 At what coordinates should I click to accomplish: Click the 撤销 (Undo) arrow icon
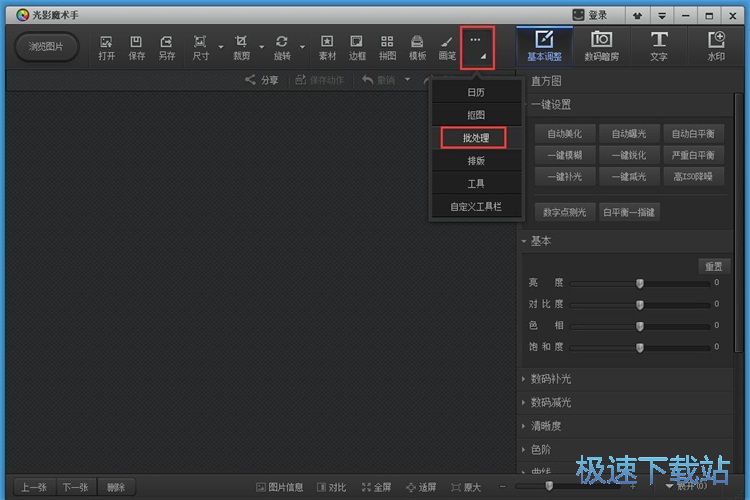[367, 80]
